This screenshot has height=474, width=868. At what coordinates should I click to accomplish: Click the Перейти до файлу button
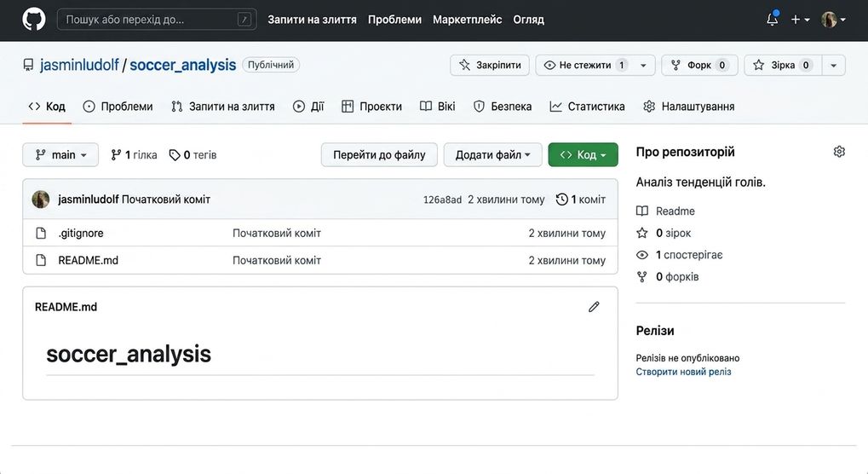click(x=379, y=155)
